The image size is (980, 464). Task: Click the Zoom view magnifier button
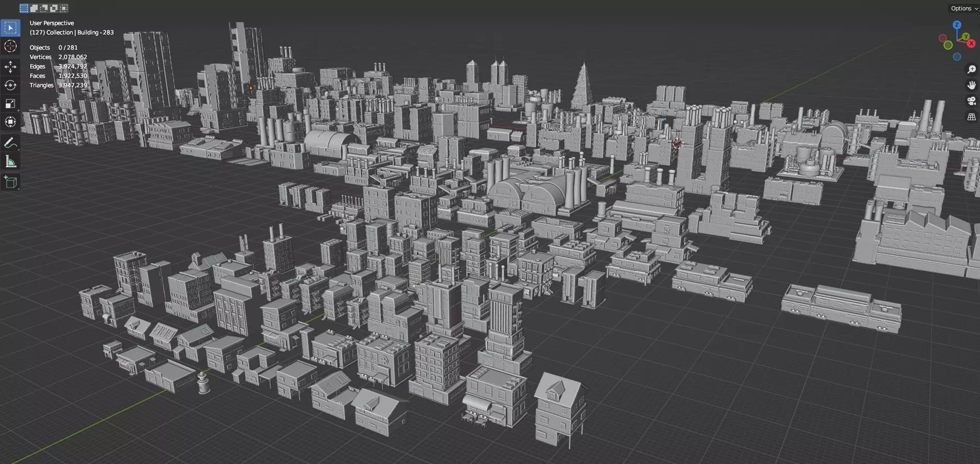pyautogui.click(x=972, y=69)
